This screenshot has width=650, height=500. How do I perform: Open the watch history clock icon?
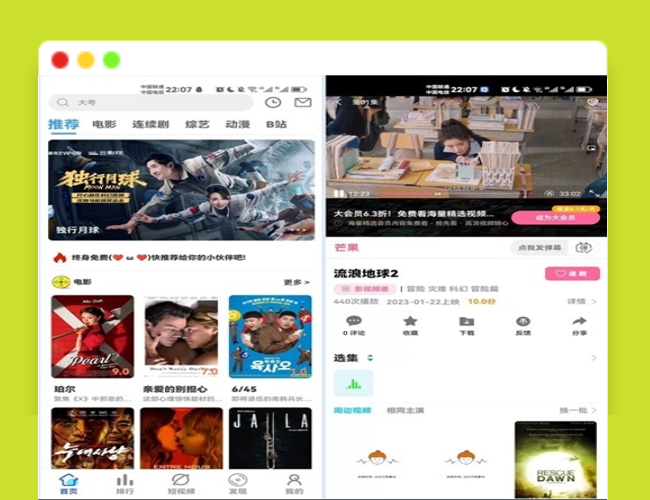[x=273, y=102]
